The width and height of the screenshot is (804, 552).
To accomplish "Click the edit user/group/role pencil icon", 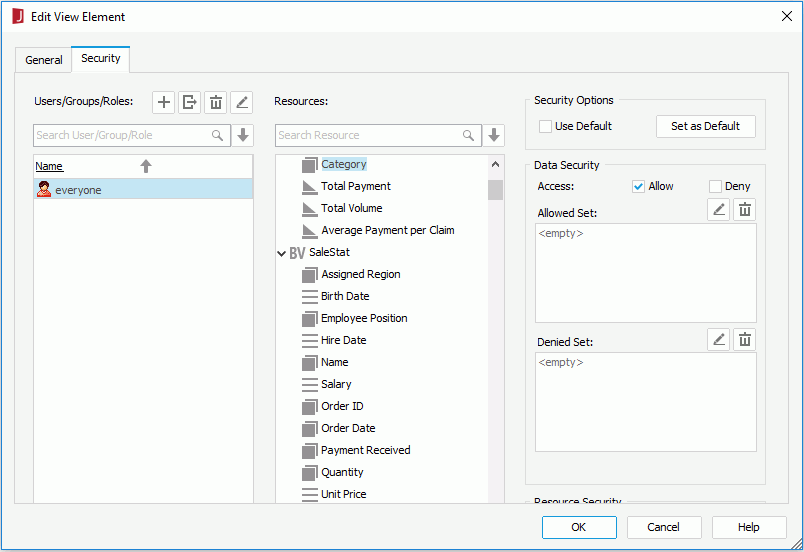I will tap(242, 103).
